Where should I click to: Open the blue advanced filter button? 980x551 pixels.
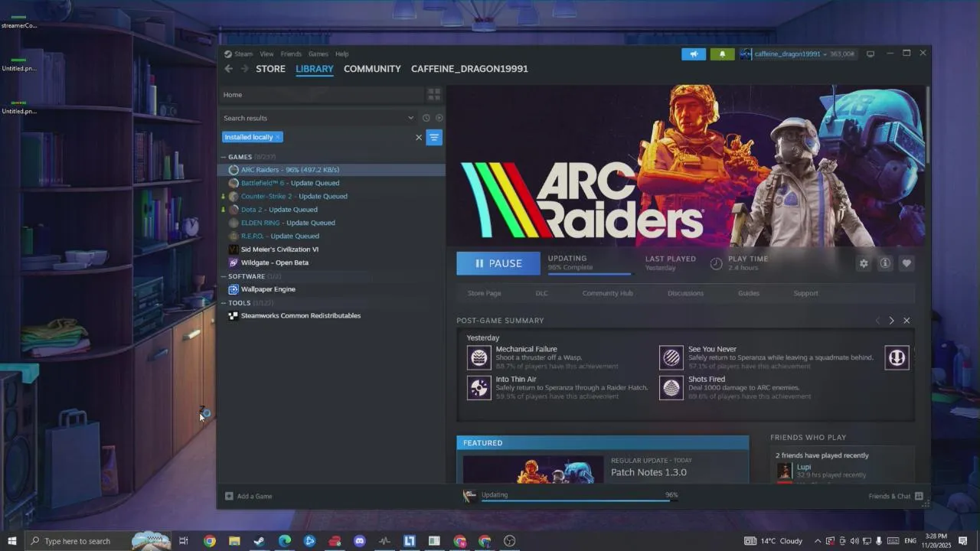[434, 137]
